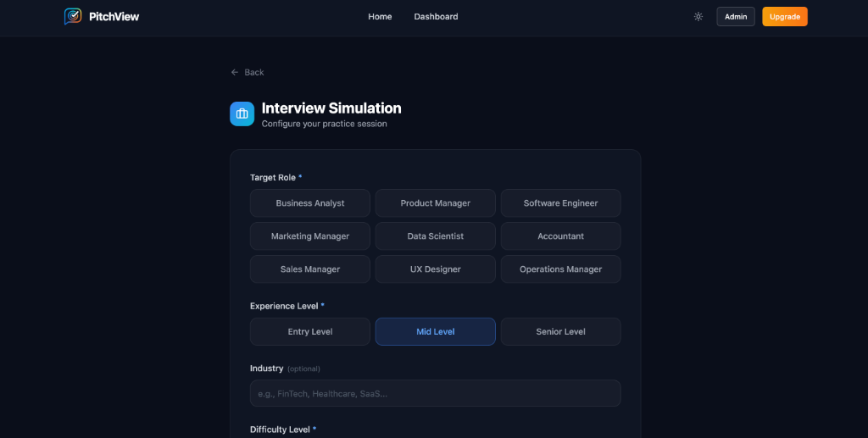Viewport: 868px width, 438px height.
Task: Set experience to Senior Level
Action: point(561,332)
